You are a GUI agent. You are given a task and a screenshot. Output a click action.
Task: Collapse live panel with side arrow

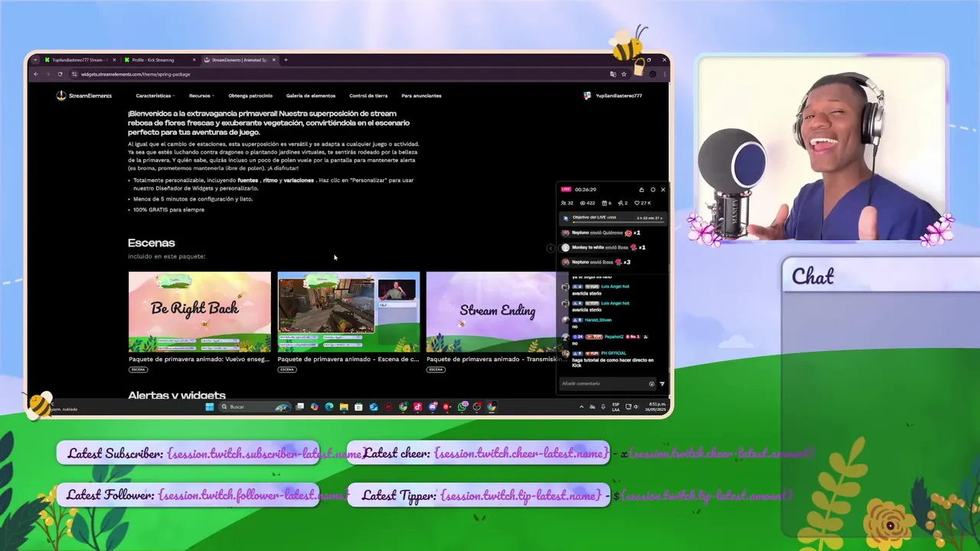point(550,248)
